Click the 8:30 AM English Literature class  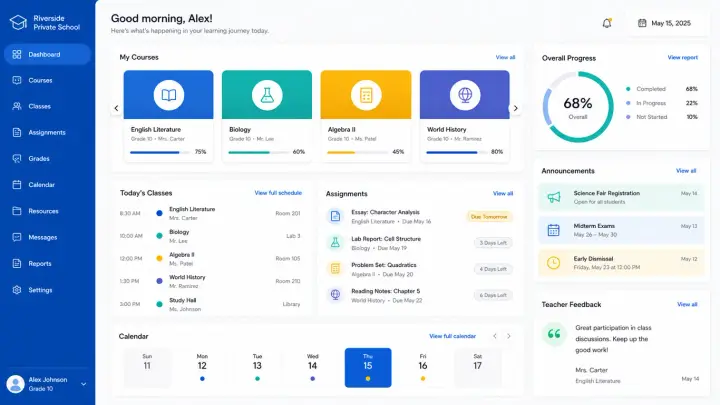(x=210, y=214)
